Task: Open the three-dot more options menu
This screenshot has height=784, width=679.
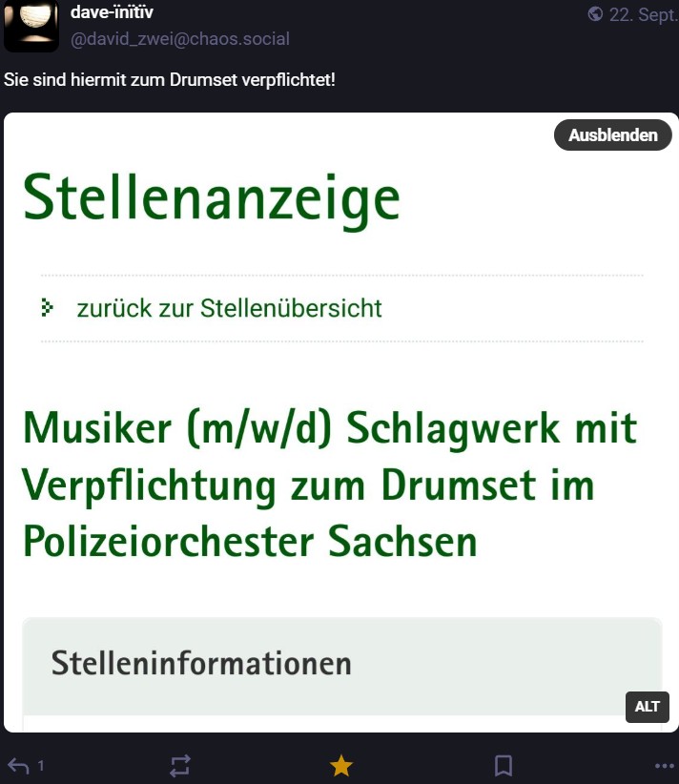Action: [665, 765]
